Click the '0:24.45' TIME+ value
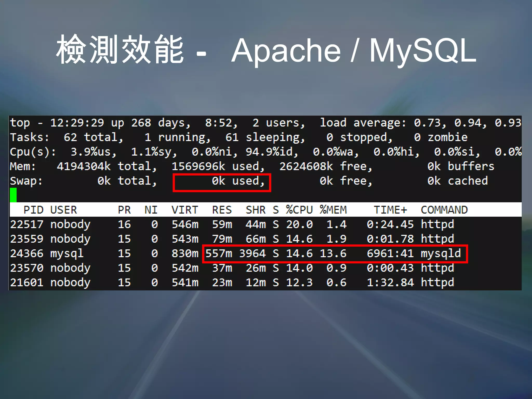The width and height of the screenshot is (532, 399). pos(390,224)
